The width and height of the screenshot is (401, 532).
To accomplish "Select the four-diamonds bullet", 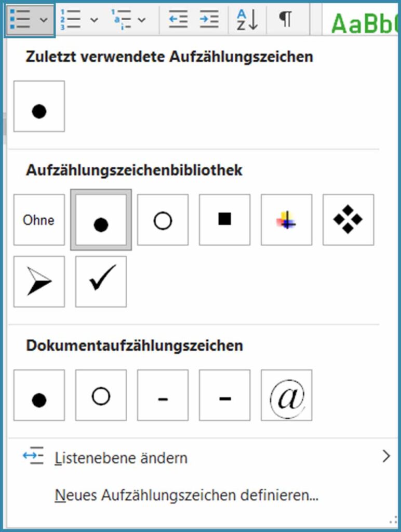I will 348,220.
